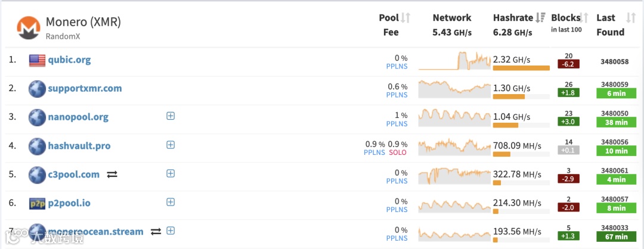Image resolution: width=644 pixels, height=249 pixels.
Task: Click the supportxmr.com network hashrate sparkline
Action: tap(454, 89)
